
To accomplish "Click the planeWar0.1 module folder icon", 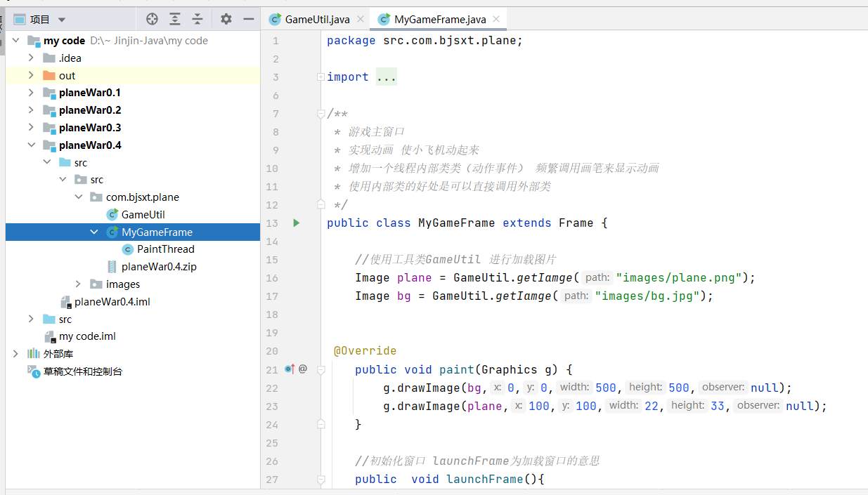I will coord(48,93).
